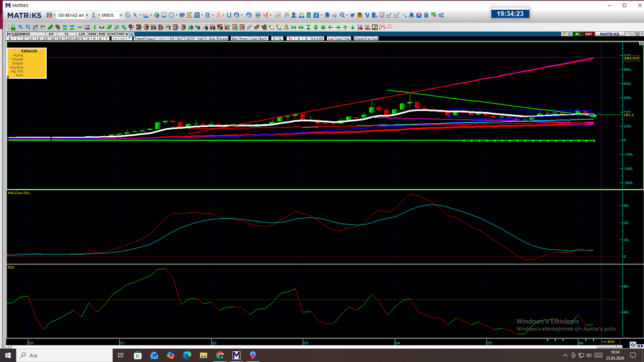The height and width of the screenshot is (362, 644).
Task: Click the MA.Conv.Div indicator label
Action: 19,193
